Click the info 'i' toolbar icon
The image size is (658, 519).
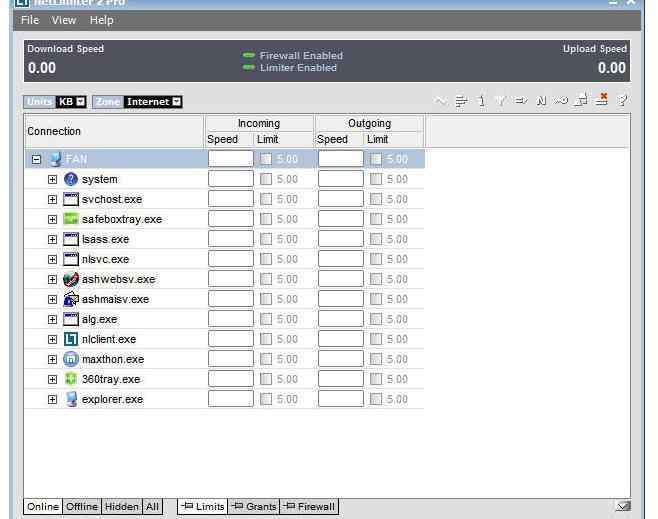pos(482,101)
